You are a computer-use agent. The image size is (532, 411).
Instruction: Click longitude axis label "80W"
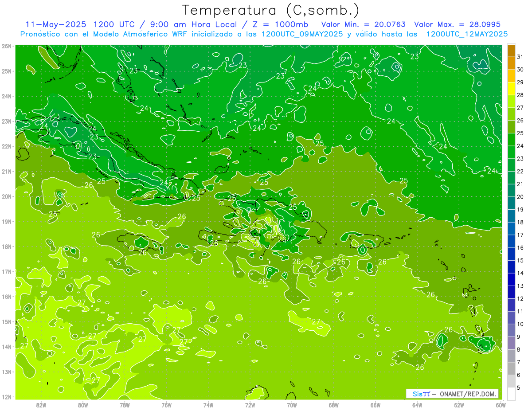tap(83, 405)
